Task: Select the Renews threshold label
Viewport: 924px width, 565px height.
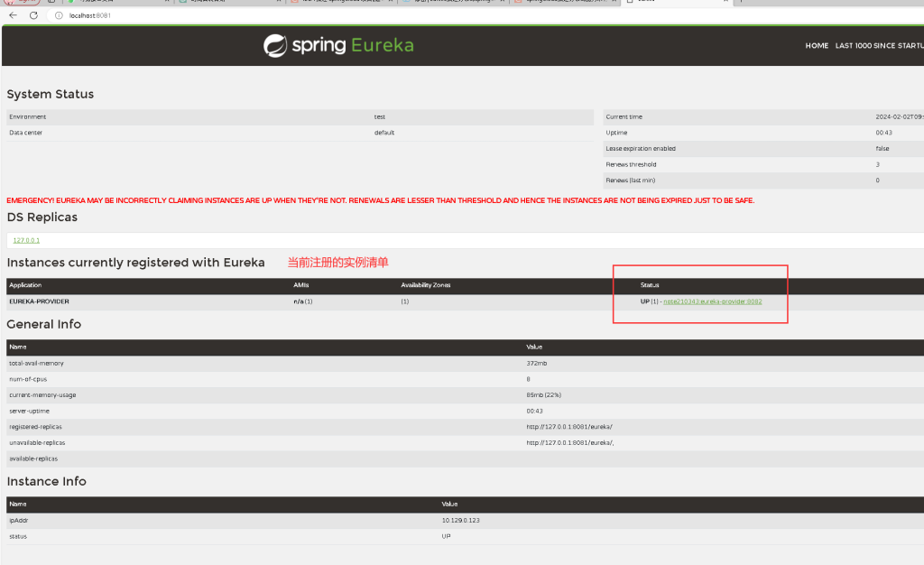Action: 631,164
